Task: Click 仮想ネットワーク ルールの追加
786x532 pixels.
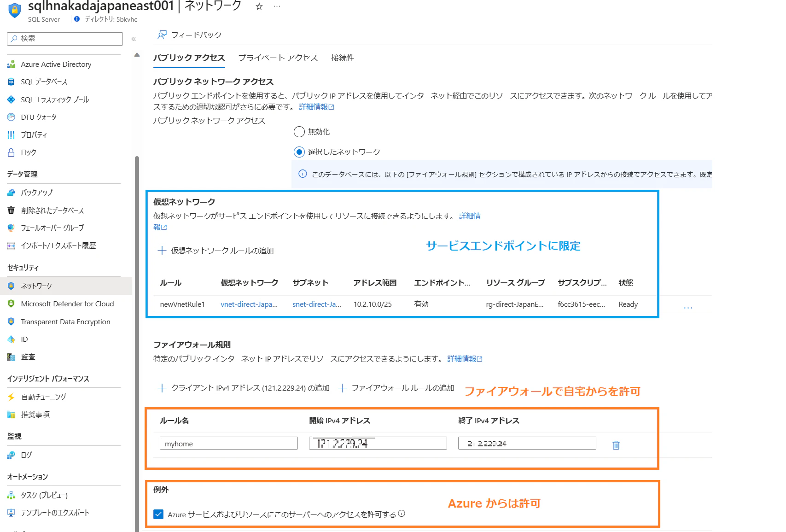Action: click(216, 251)
